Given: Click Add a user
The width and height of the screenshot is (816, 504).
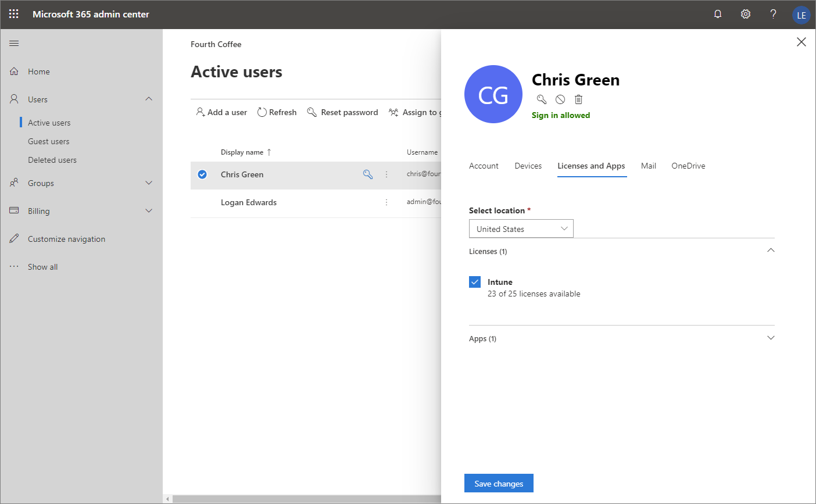Looking at the screenshot, I should (x=221, y=112).
